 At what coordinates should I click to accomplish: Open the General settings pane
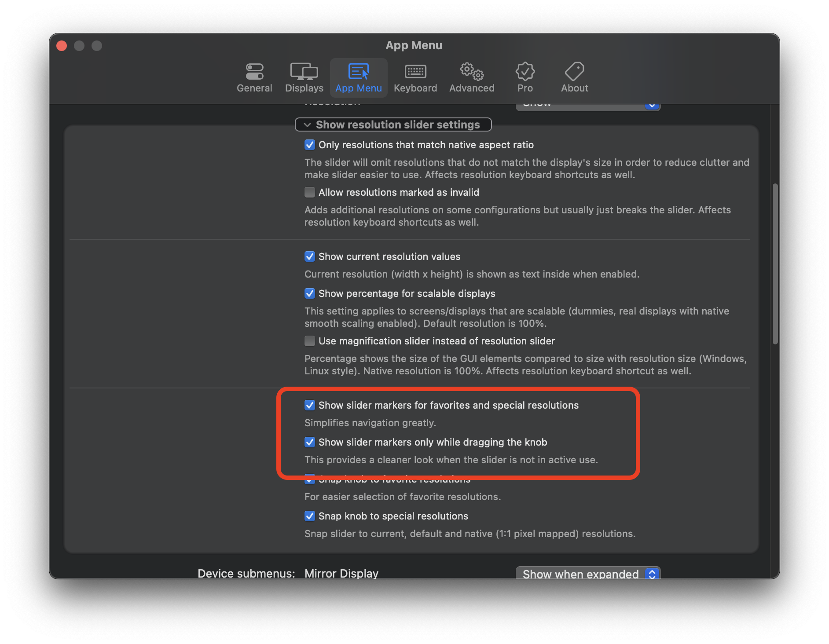254,77
